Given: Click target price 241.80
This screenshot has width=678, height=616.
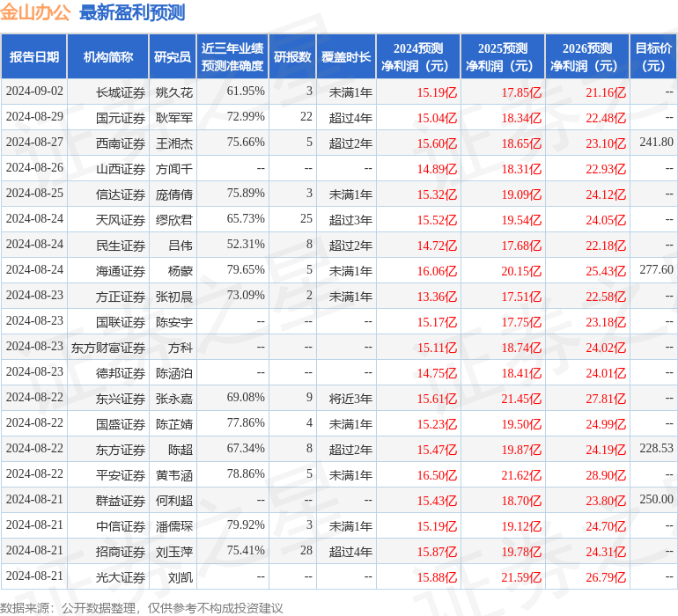Looking at the screenshot, I should pos(656,143).
